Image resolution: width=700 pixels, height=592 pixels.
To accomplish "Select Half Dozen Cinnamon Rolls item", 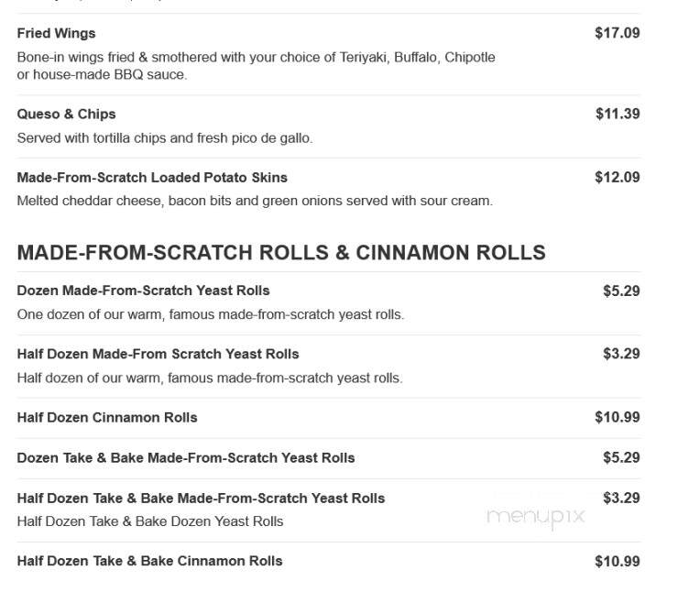I will point(107,418).
